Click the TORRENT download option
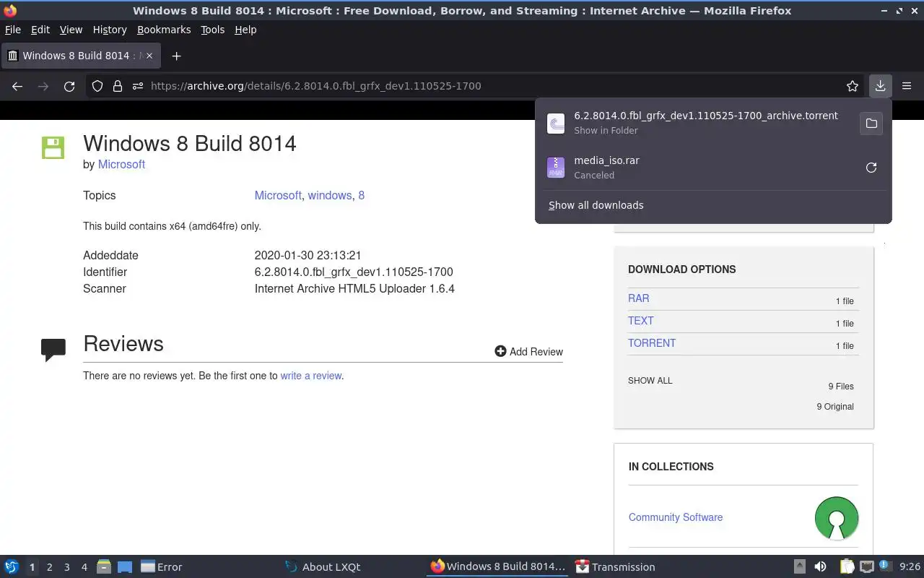924x578 pixels. pos(652,343)
